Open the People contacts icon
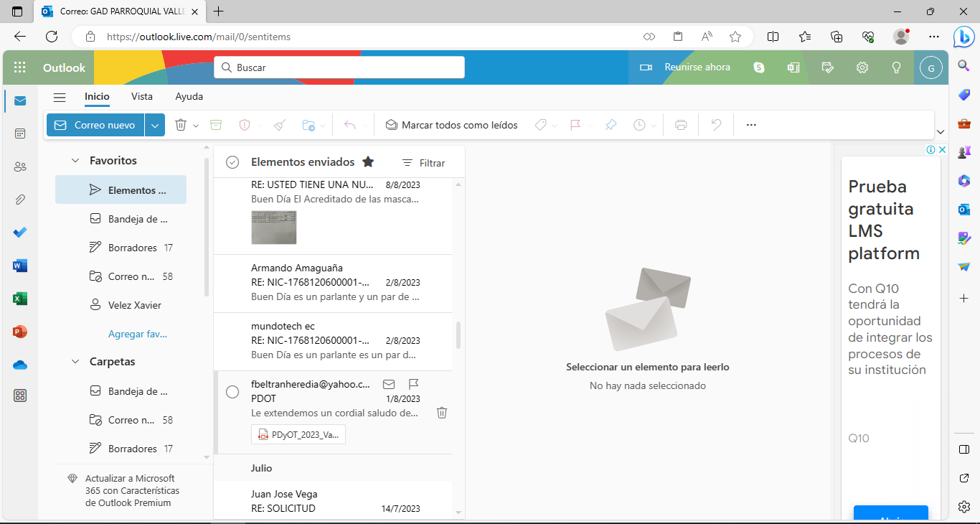Image resolution: width=980 pixels, height=524 pixels. 20,167
